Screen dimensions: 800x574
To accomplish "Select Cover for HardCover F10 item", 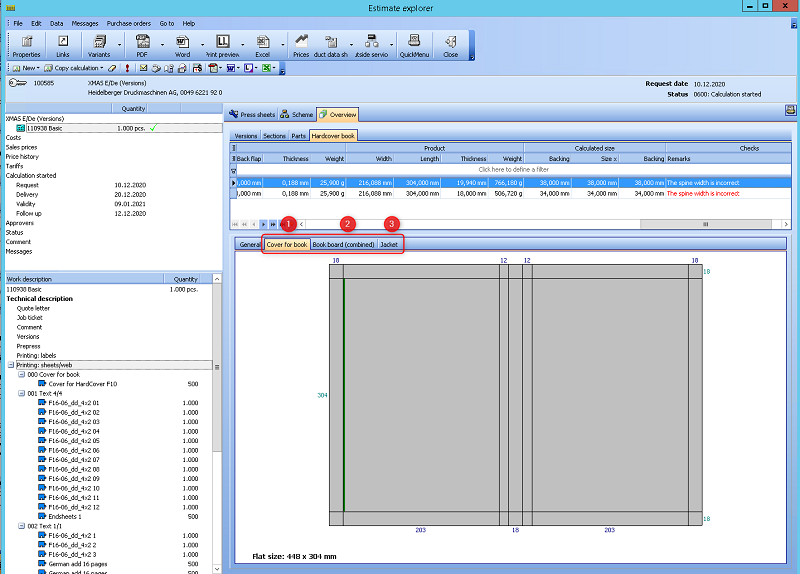I will coord(83,384).
